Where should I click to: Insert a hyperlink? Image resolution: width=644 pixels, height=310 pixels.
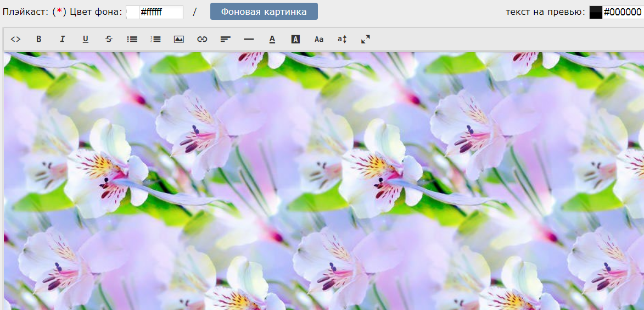202,39
